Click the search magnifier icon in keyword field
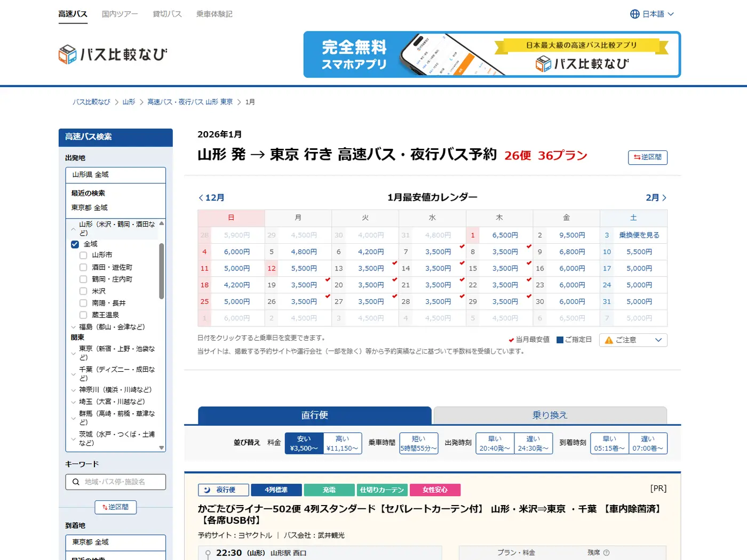Screen dimensions: 747x560 tap(76, 482)
